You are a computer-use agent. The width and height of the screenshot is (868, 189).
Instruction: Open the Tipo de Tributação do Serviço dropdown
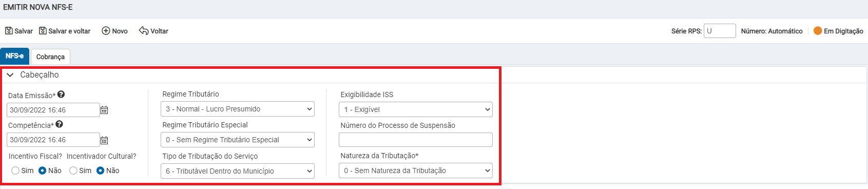238,171
